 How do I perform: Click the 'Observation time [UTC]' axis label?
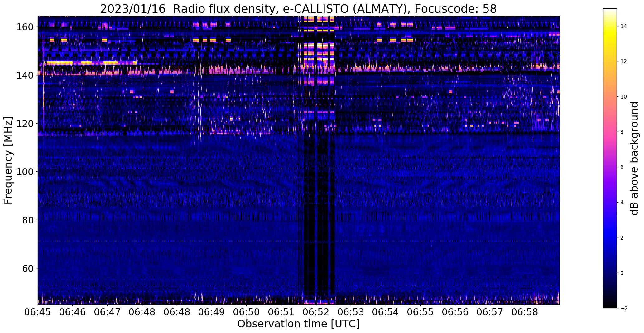299,324
